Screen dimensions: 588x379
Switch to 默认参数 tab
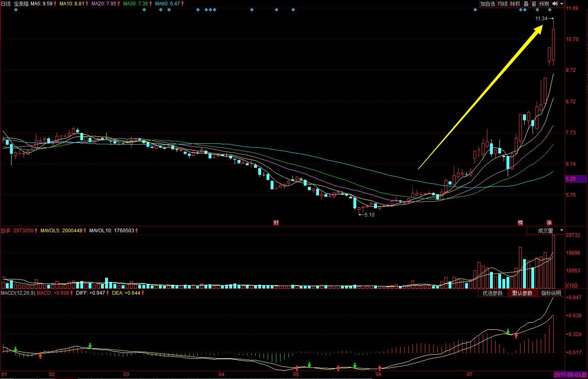tap(522, 293)
